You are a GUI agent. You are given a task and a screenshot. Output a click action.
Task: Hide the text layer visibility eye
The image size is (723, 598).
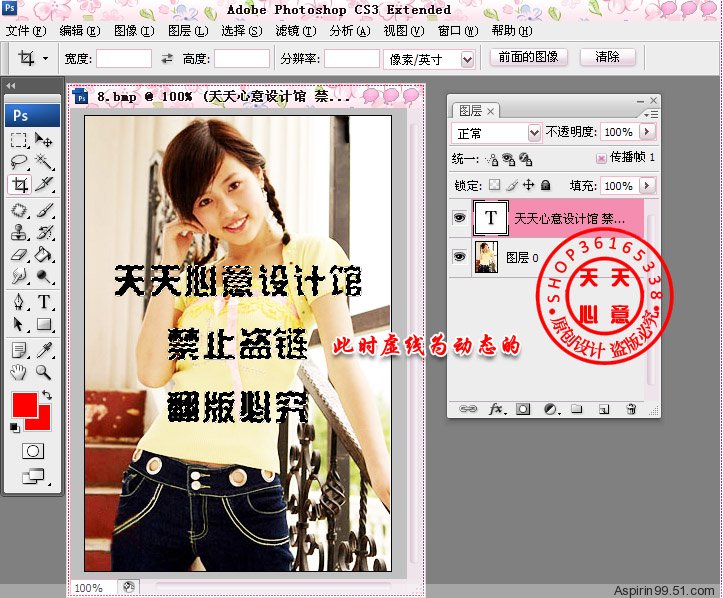460,217
